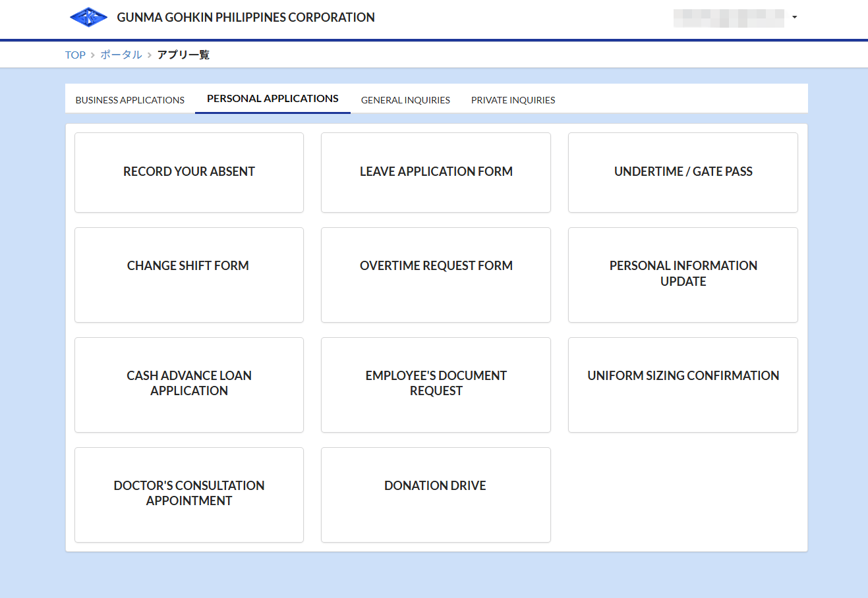
Task: Launch the OVERTIME REQUEST FORM
Action: [436, 275]
